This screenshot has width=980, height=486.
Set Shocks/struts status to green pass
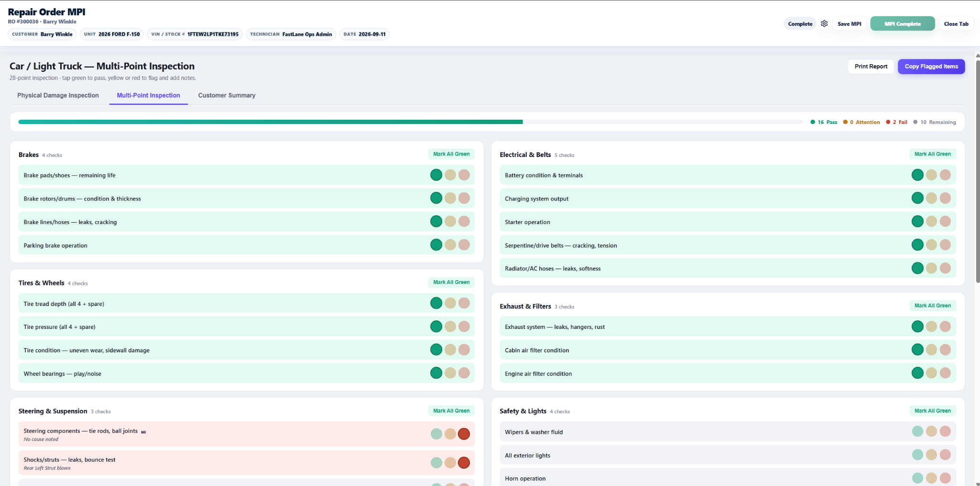pos(436,463)
